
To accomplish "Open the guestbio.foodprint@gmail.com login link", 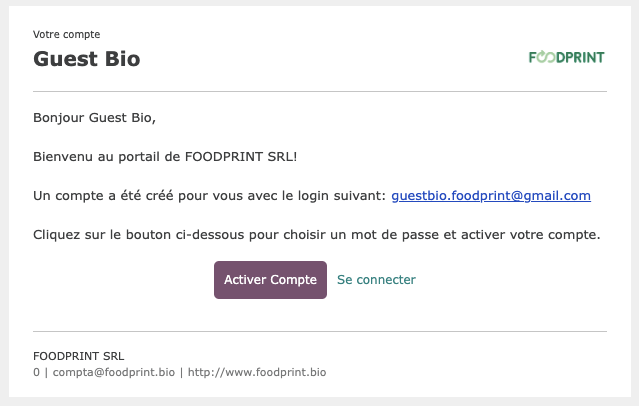I will pos(491,196).
